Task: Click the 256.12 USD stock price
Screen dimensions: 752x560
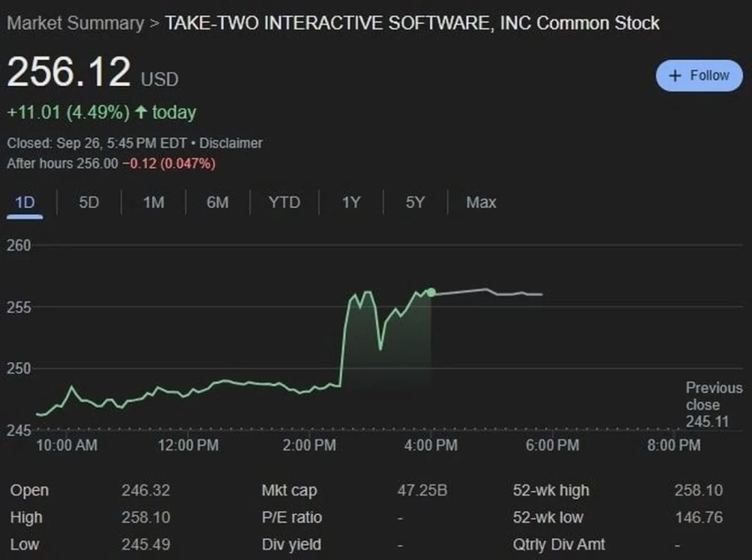Action: pos(69,73)
